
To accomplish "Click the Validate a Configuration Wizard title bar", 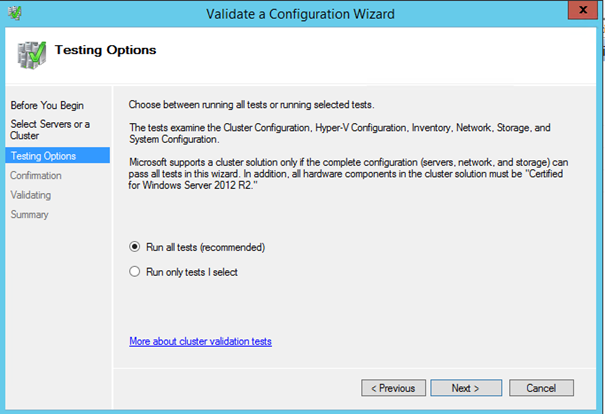I will coord(300,13).
